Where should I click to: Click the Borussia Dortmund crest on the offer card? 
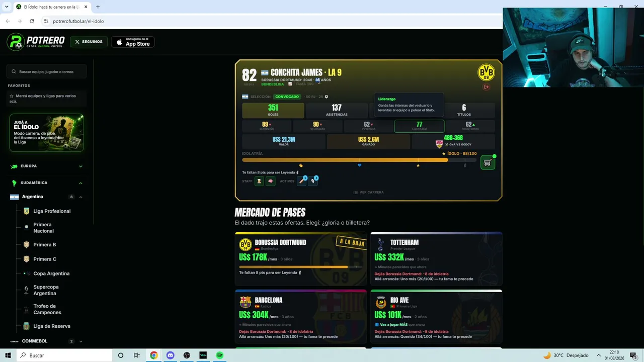coord(245,244)
